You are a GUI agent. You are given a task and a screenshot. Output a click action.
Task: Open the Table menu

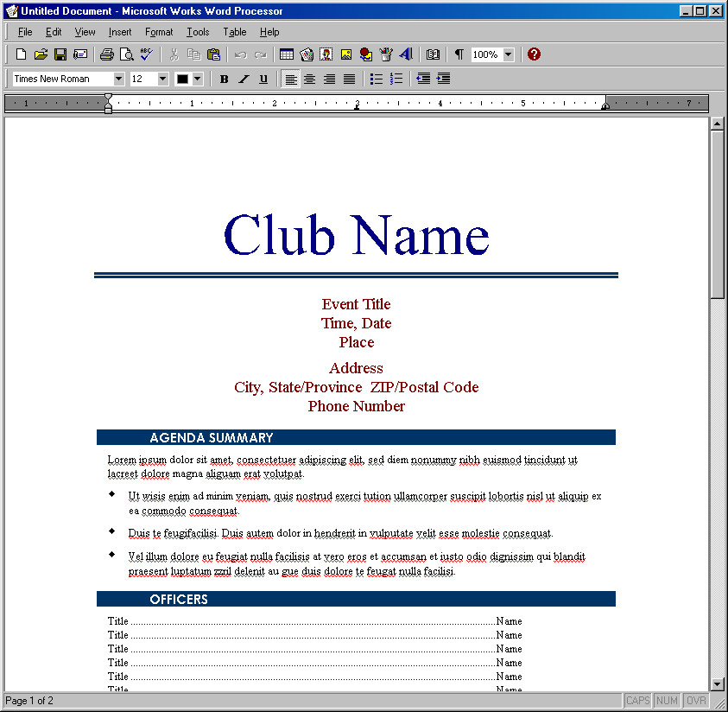[235, 32]
